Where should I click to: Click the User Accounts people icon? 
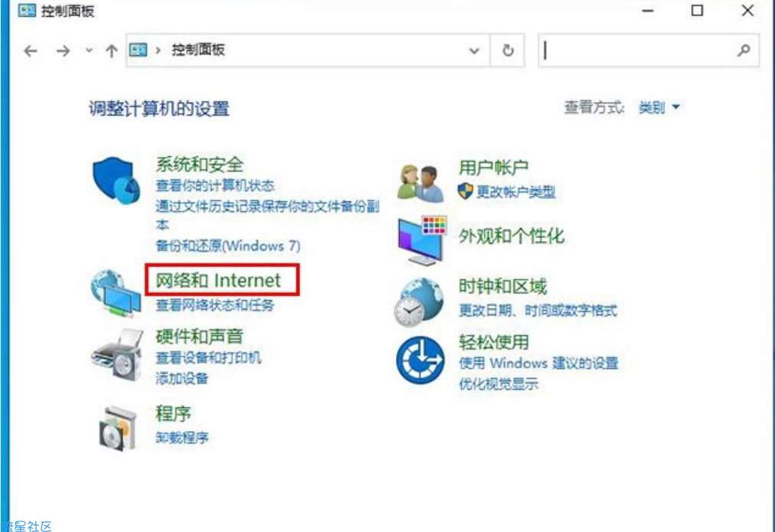420,183
